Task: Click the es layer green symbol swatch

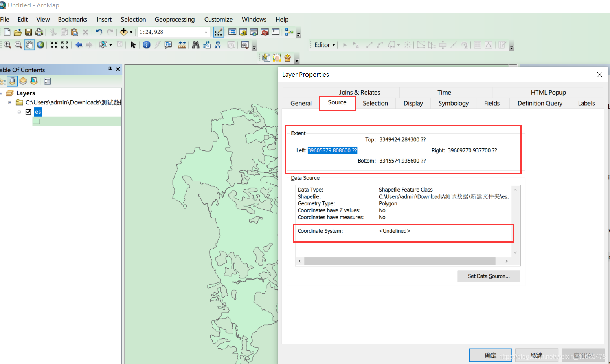Action: pyautogui.click(x=37, y=122)
